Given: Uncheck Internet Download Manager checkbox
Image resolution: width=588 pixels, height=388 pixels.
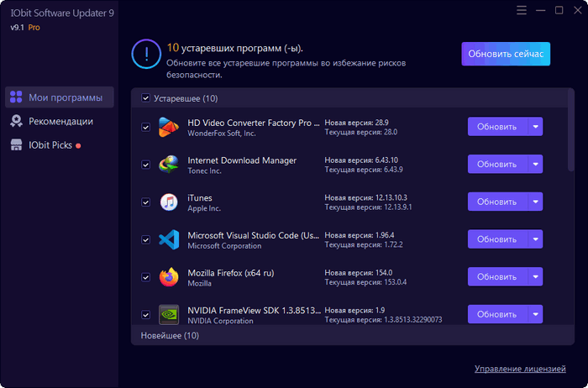Looking at the screenshot, I should (145, 165).
